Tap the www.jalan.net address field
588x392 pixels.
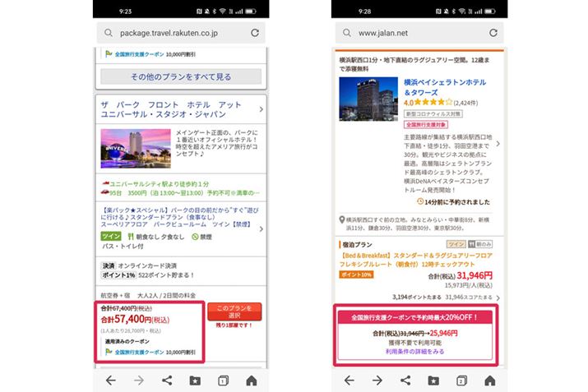419,33
